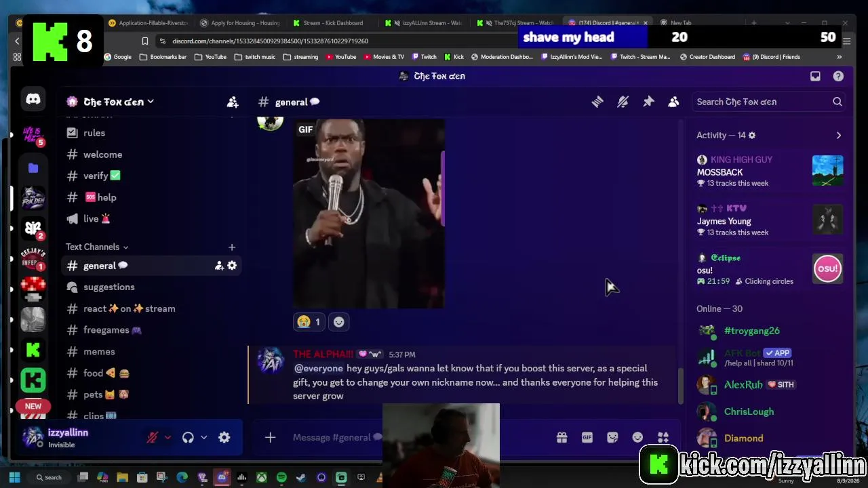Toggle deafen headphones in user panel

click(188, 438)
